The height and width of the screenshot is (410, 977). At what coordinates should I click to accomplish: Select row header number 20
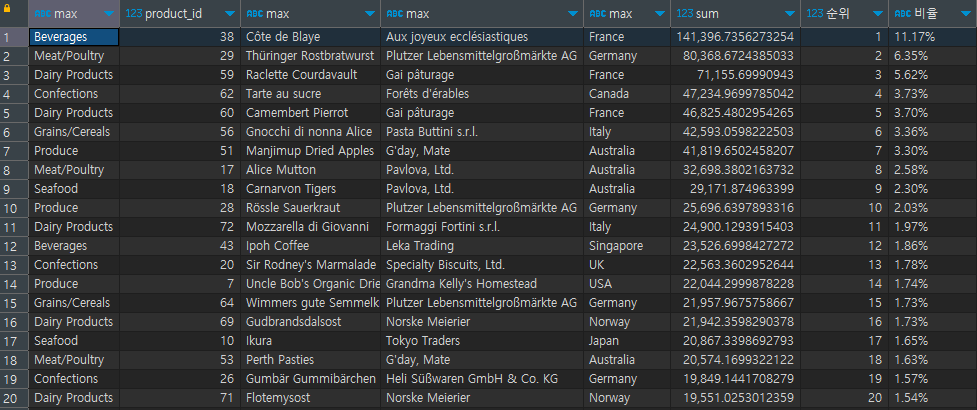pyautogui.click(x=14, y=398)
